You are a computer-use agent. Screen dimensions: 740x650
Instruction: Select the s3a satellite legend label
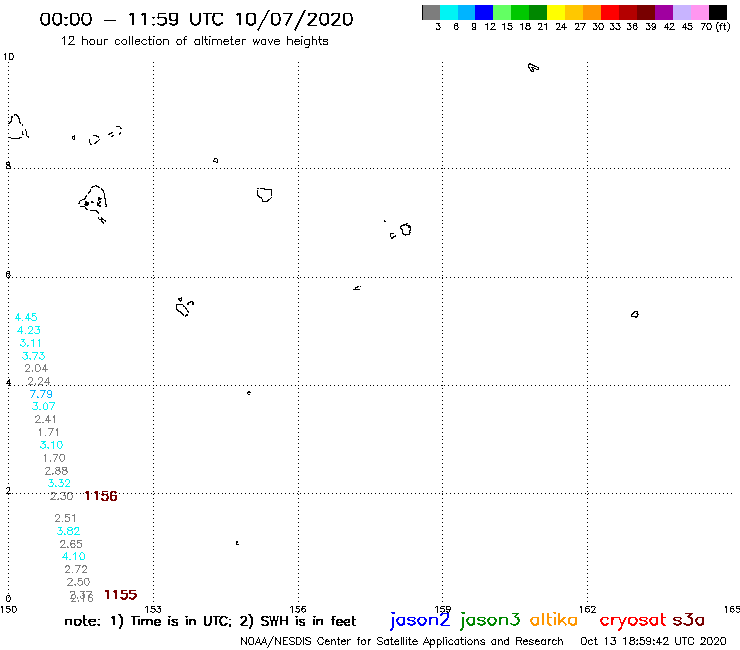pyautogui.click(x=688, y=620)
